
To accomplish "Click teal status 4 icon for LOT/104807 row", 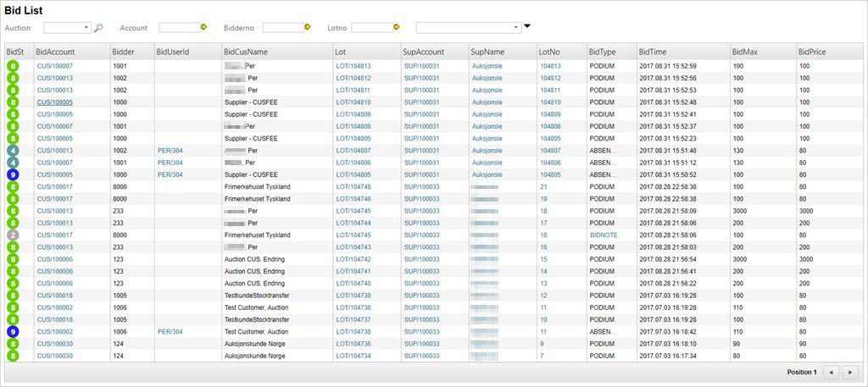I will [x=13, y=151].
